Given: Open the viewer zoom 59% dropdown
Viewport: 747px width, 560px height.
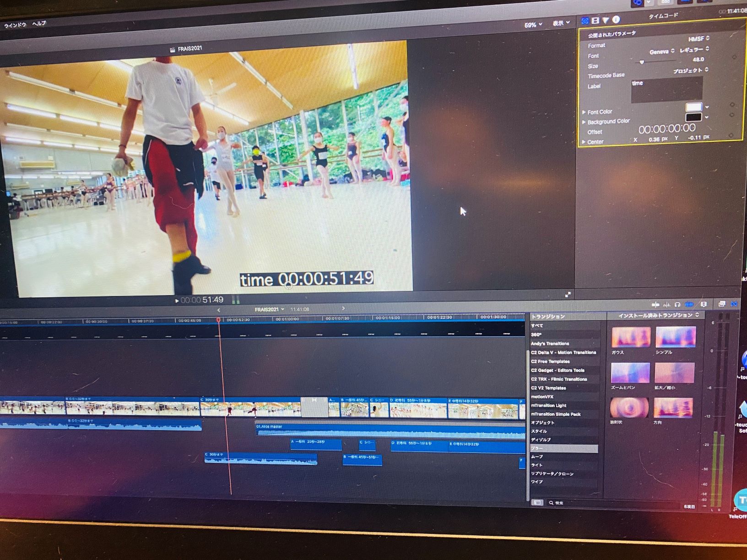Looking at the screenshot, I should tap(533, 25).
